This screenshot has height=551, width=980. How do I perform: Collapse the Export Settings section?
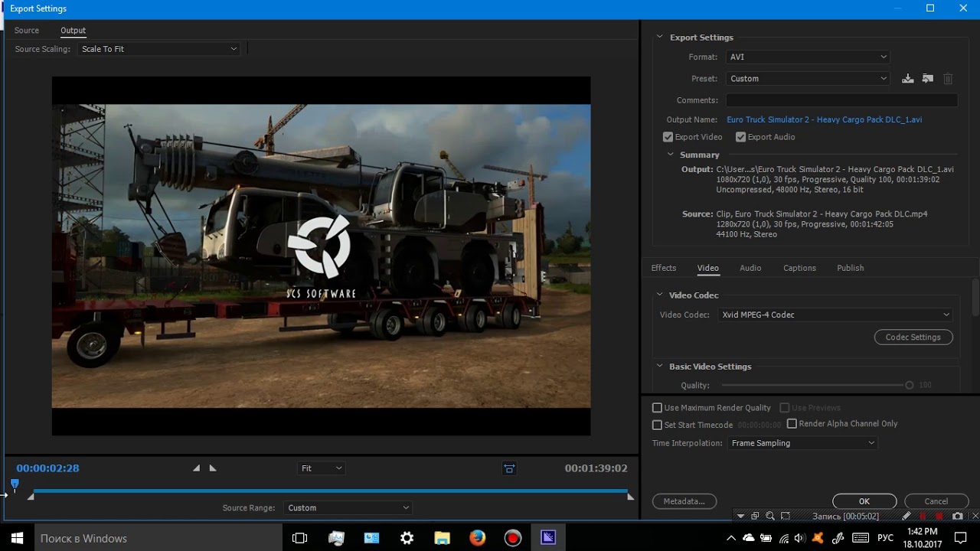pos(659,37)
